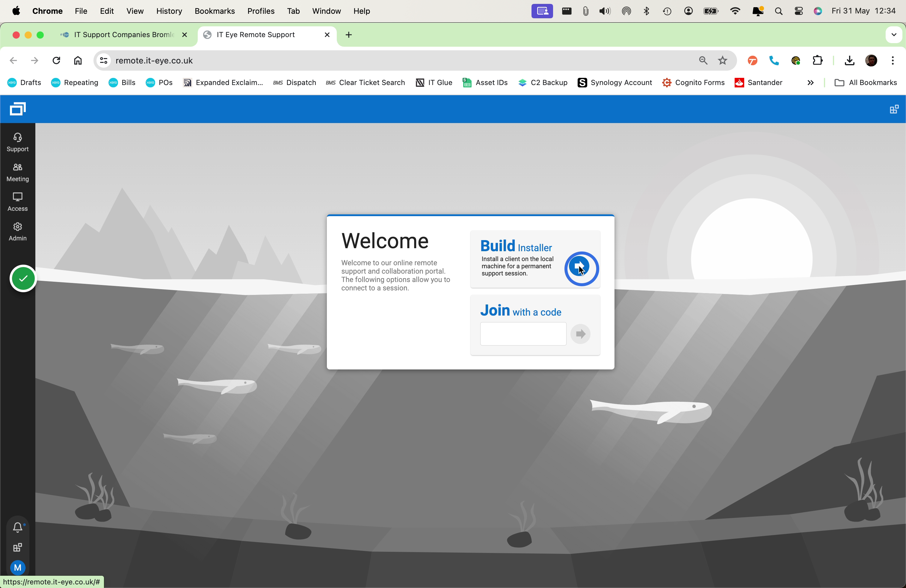Open the Bookmarks menu
The height and width of the screenshot is (588, 906).
[x=214, y=11]
